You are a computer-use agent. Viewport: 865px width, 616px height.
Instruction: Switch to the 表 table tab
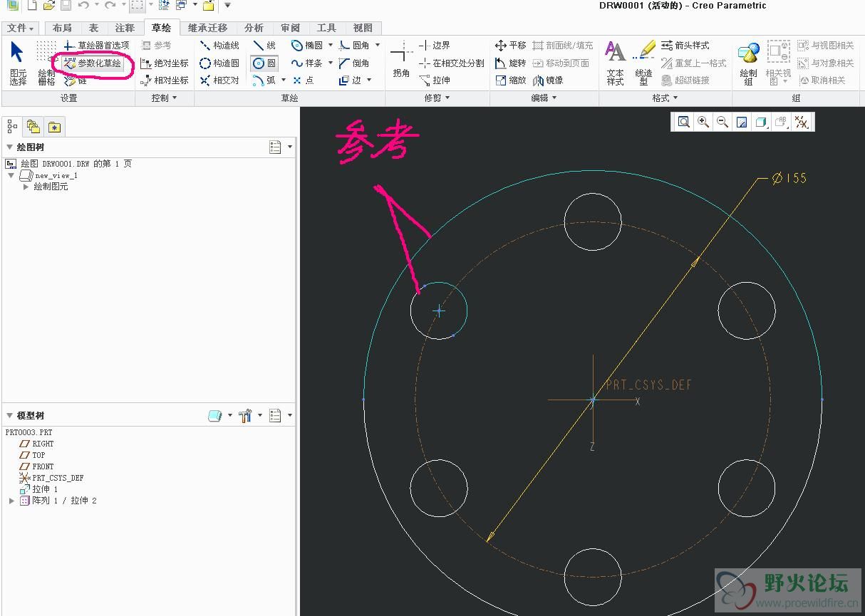pyautogui.click(x=93, y=28)
